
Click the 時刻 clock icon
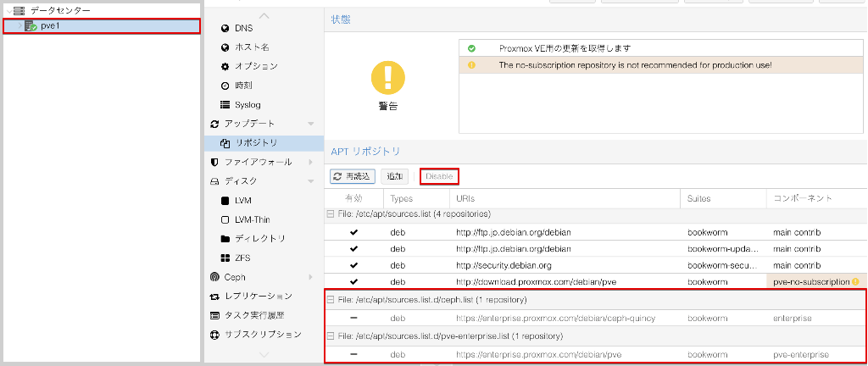click(225, 86)
